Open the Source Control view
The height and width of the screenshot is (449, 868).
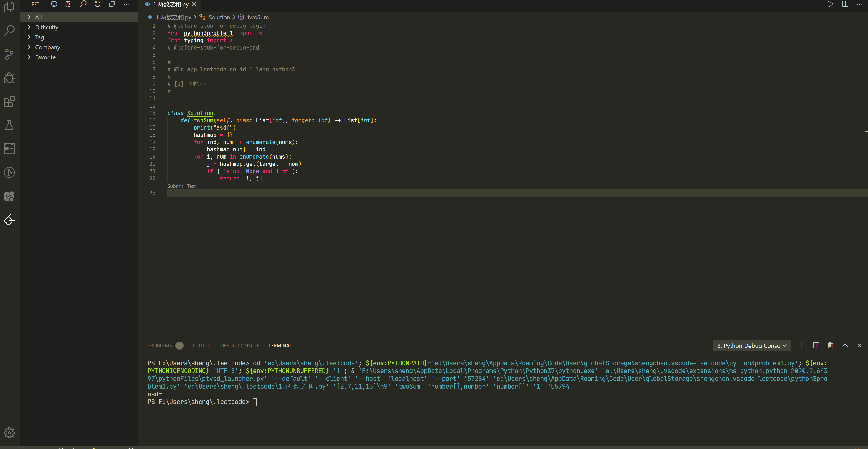pyautogui.click(x=9, y=54)
